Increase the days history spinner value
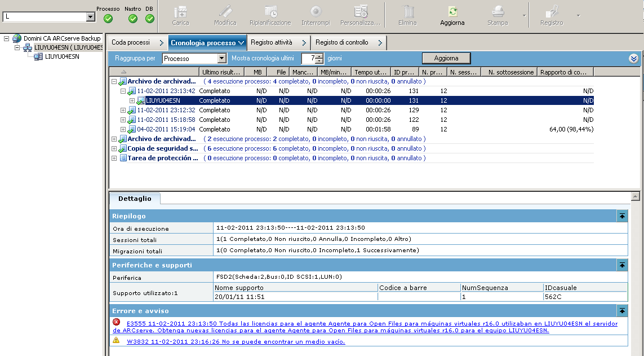 point(320,56)
